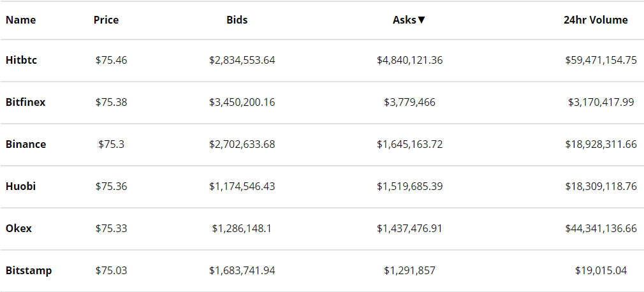Select the Bitstamp exchange name
The image size is (644, 292).
(x=29, y=270)
